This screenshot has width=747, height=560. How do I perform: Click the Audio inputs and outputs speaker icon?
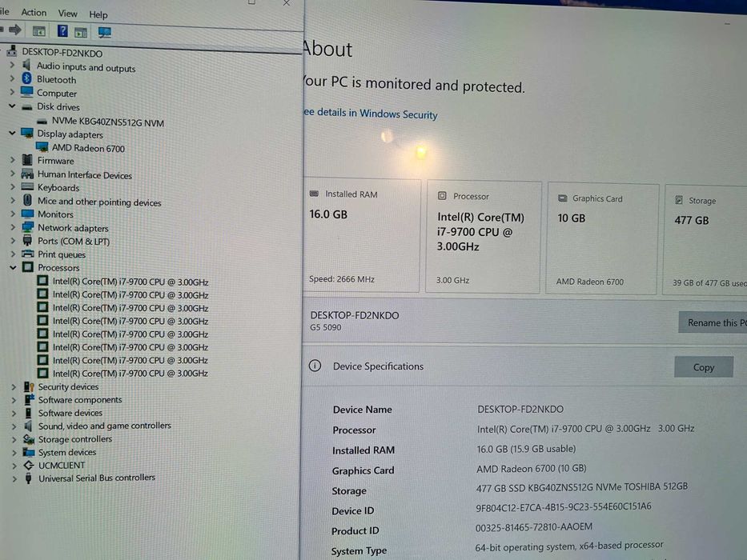[x=26, y=65]
